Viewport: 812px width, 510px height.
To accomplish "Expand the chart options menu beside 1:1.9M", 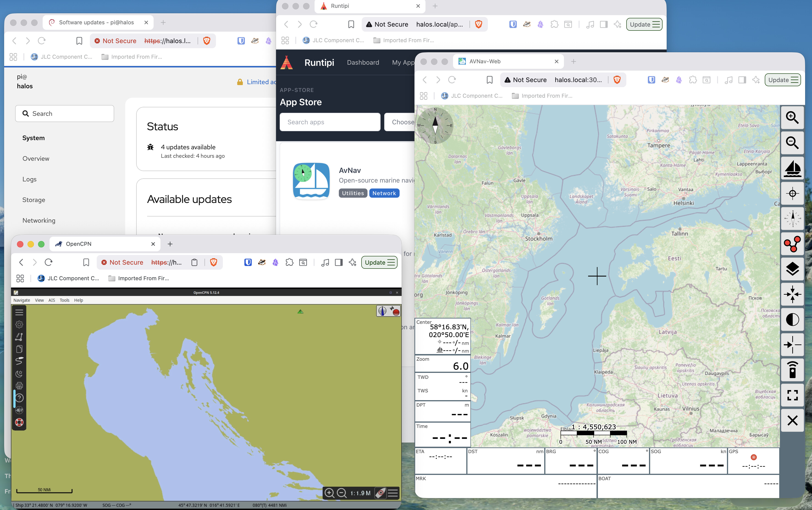I will point(393,493).
